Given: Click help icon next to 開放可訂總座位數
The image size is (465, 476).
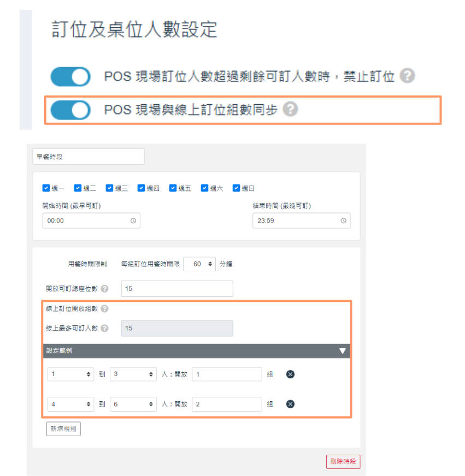Looking at the screenshot, I should [104, 289].
